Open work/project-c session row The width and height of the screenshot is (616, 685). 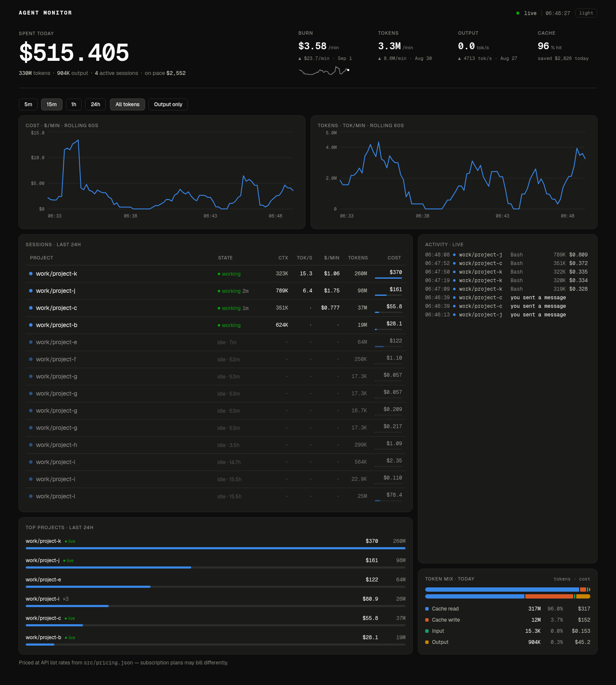(x=216, y=308)
